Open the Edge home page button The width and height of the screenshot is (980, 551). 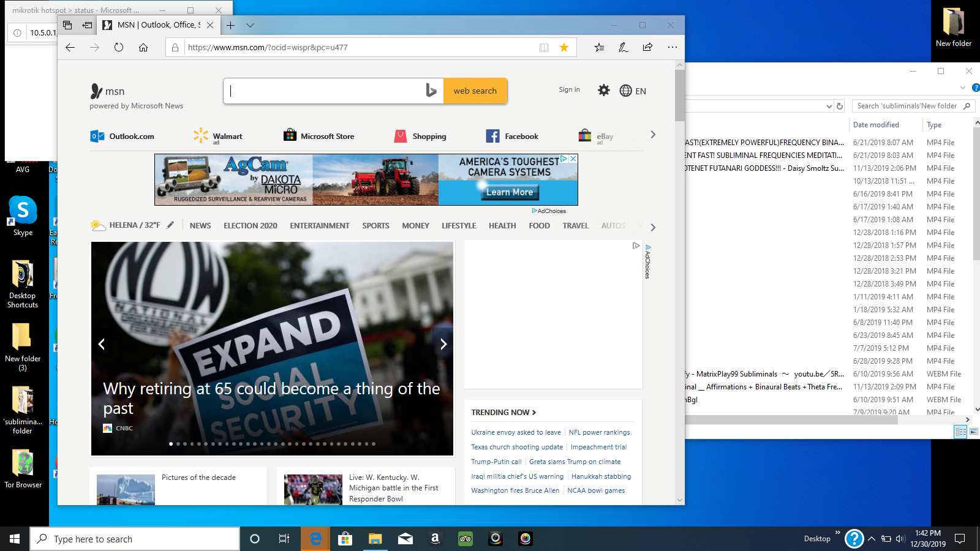point(143,47)
